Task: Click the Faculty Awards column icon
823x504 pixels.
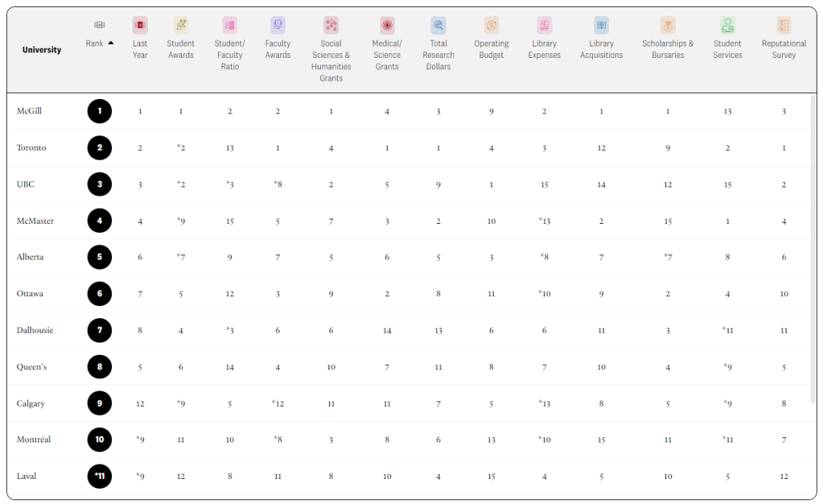Action: 277,24
